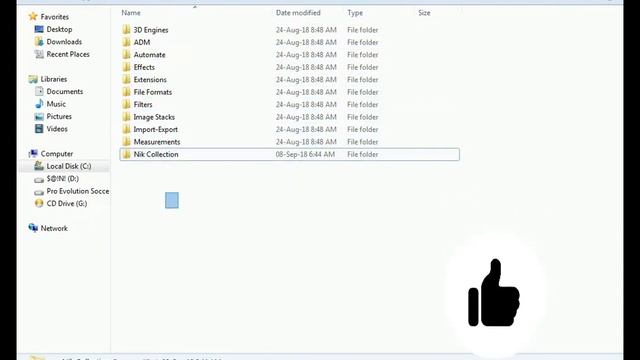Click the Extensions folder name
The width and height of the screenshot is (640, 360).
pos(150,80)
